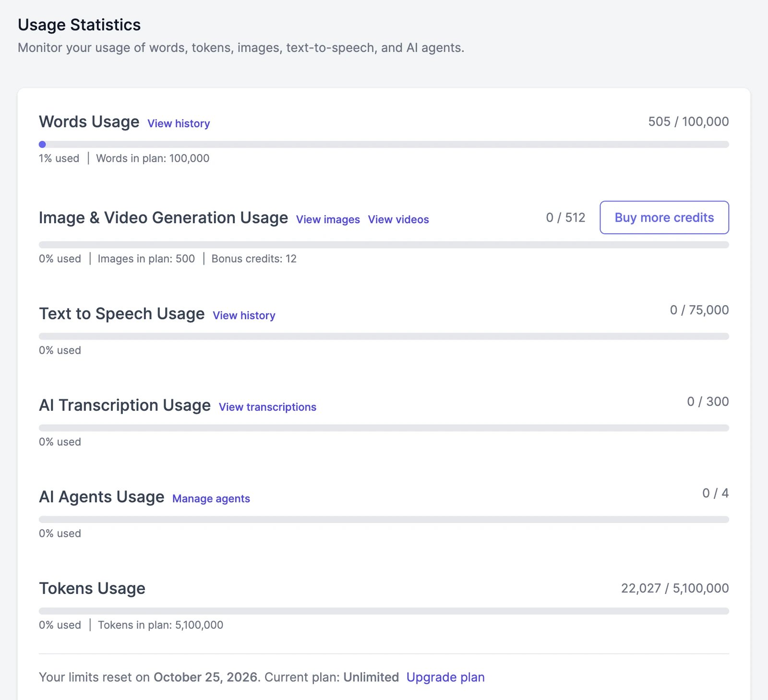Click the Text to Speech Usage heading
This screenshot has width=768, height=700.
coord(122,314)
